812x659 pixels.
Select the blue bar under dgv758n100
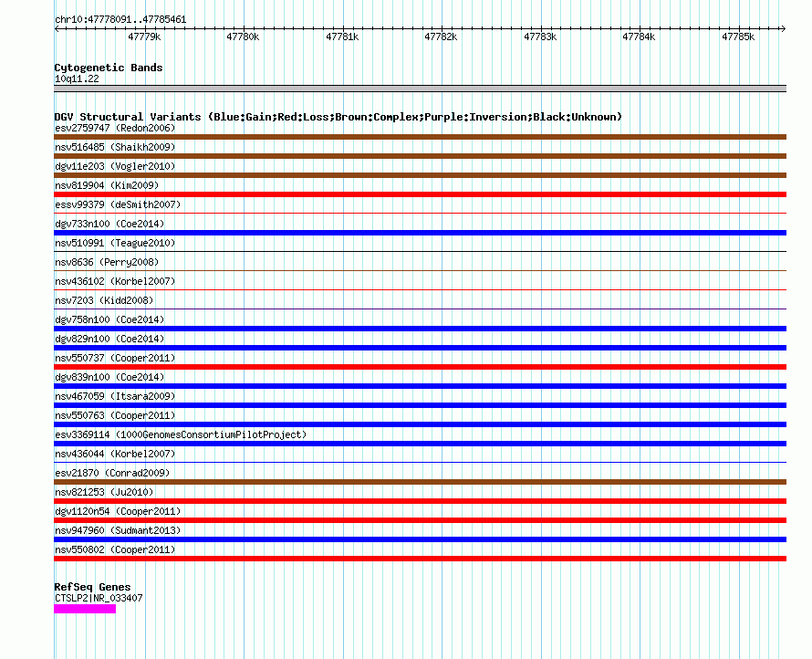[x=420, y=329]
